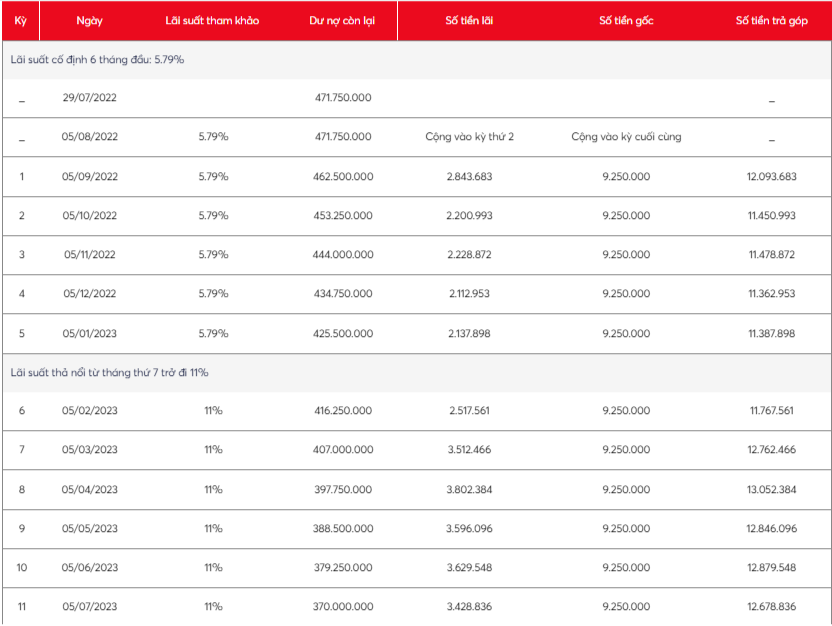Screen dimensions: 832x626
Task: Click the "Số tiền lãi" column header
Action: [469, 21]
